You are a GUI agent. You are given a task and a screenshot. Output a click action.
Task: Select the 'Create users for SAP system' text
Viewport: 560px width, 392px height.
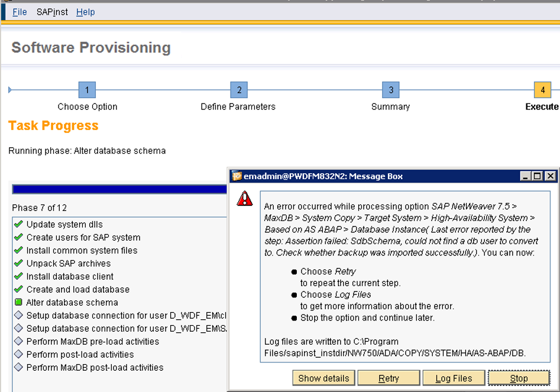83,238
